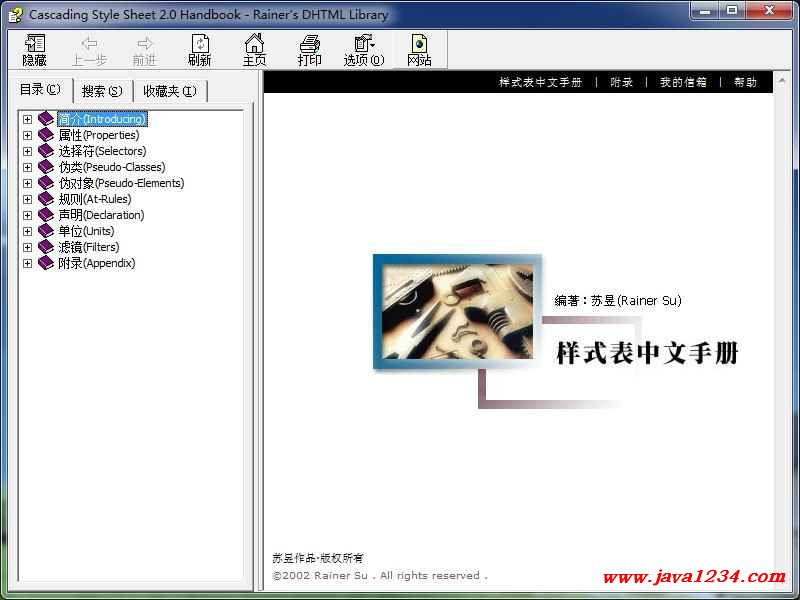Screen dimensions: 800x600
Task: Expand the 规则(At-Rules) tree node
Action: point(28,199)
